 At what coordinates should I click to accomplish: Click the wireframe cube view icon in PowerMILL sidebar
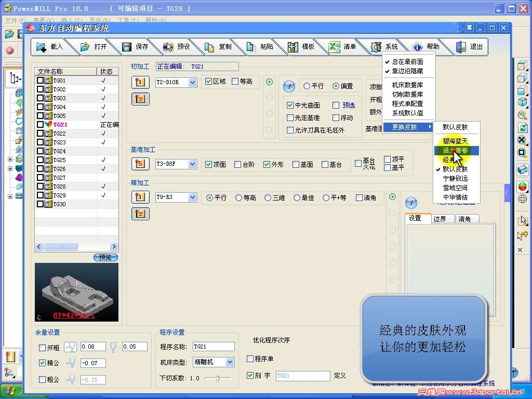[x=523, y=65]
